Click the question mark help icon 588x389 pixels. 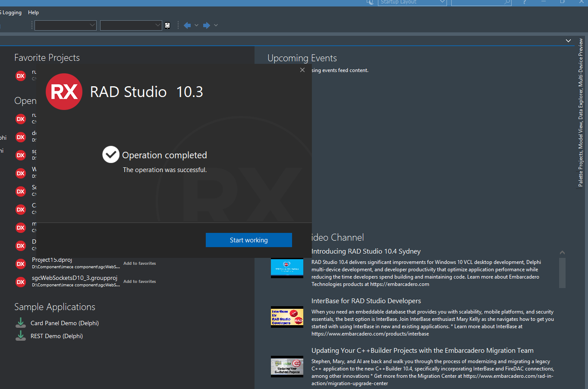(524, 2)
